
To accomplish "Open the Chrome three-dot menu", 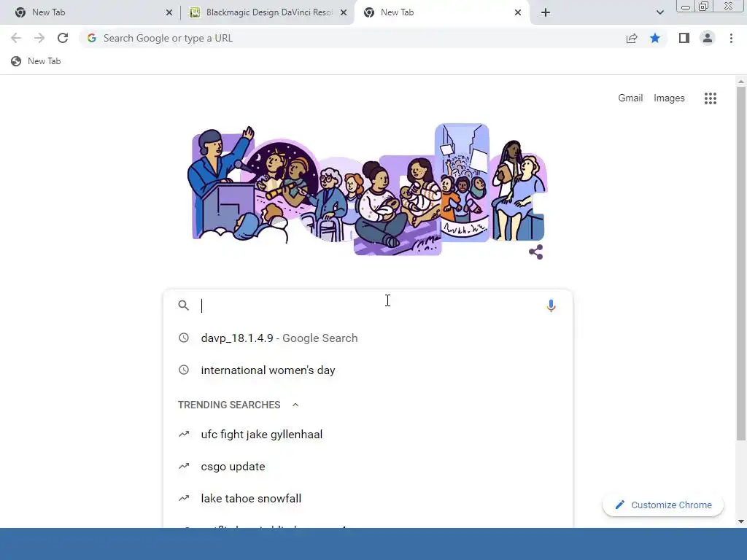I will [x=731, y=38].
